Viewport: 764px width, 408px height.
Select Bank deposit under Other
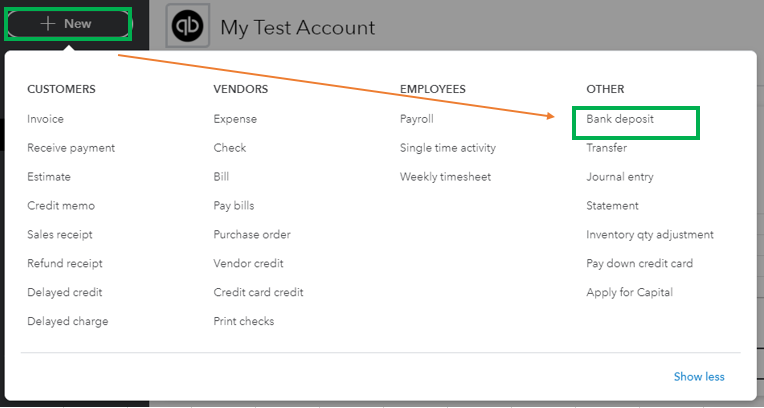(620, 119)
